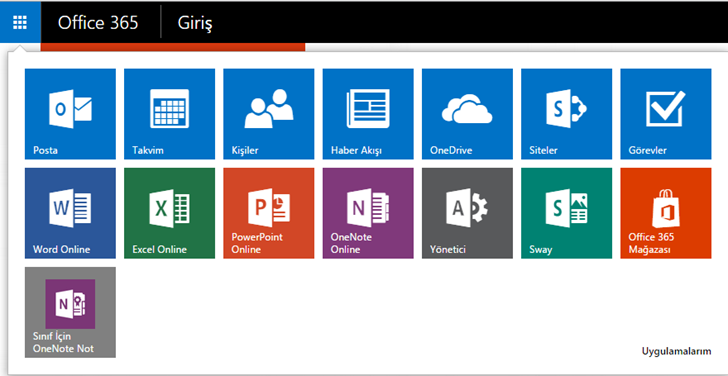The height and width of the screenshot is (376, 728).
Task: Open the app launcher waffle icon
Action: [x=20, y=22]
